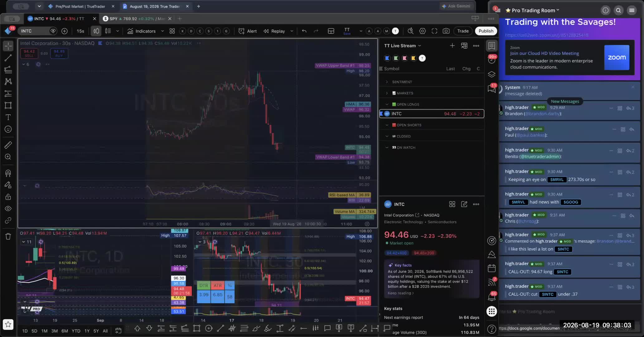Image resolution: width=644 pixels, height=337 pixels.
Task: Pick the orange flag color filter
Action: tap(414, 58)
